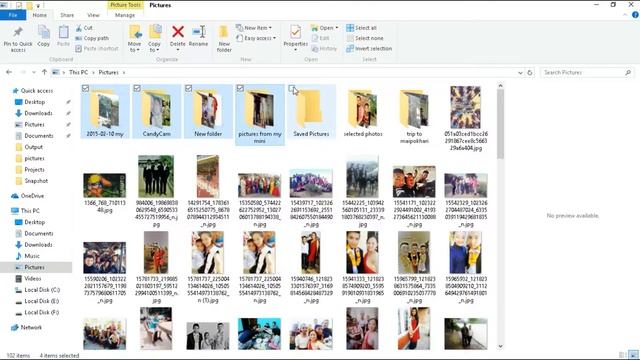The image size is (640, 360).
Task: Click the Search Pictures input field
Action: (582, 72)
